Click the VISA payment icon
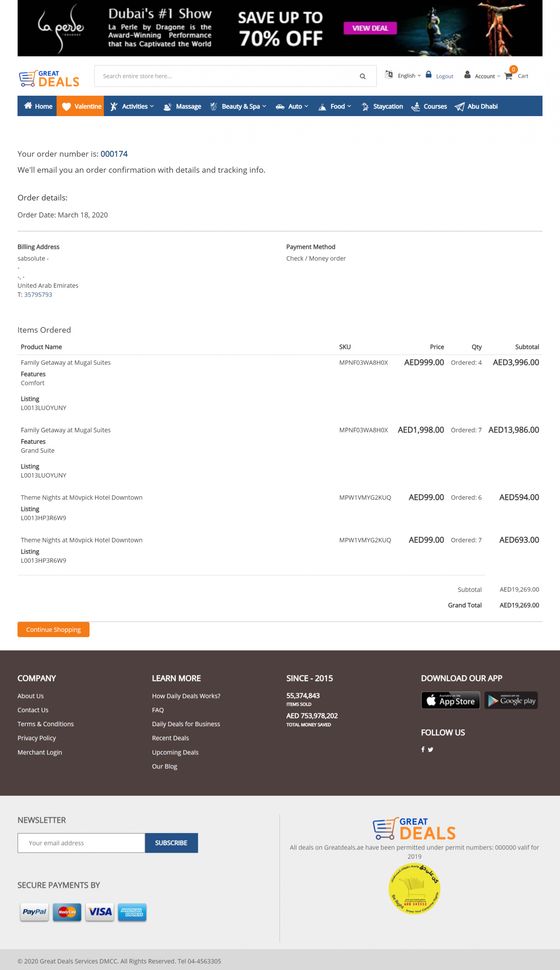 click(x=100, y=912)
